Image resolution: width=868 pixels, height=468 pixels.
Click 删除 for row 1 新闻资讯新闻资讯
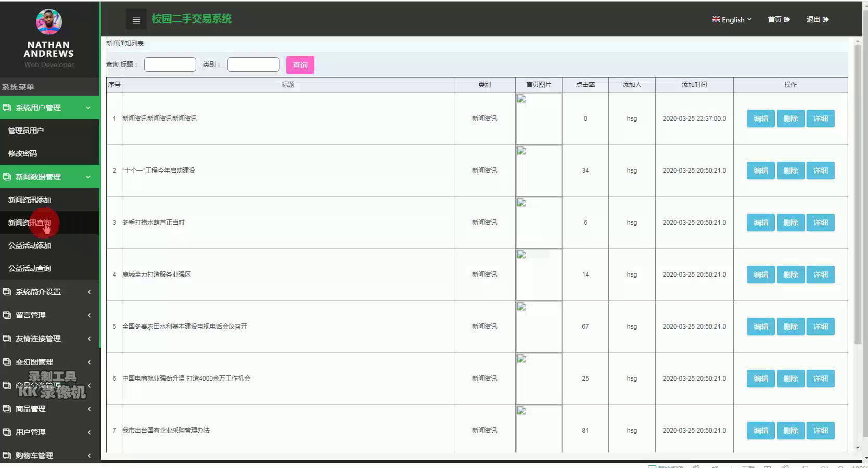[790, 119]
